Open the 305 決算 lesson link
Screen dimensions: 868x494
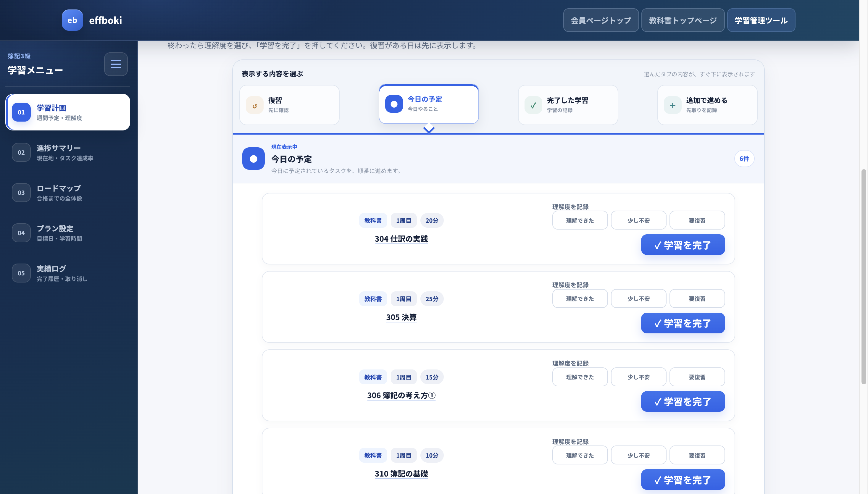pyautogui.click(x=401, y=317)
